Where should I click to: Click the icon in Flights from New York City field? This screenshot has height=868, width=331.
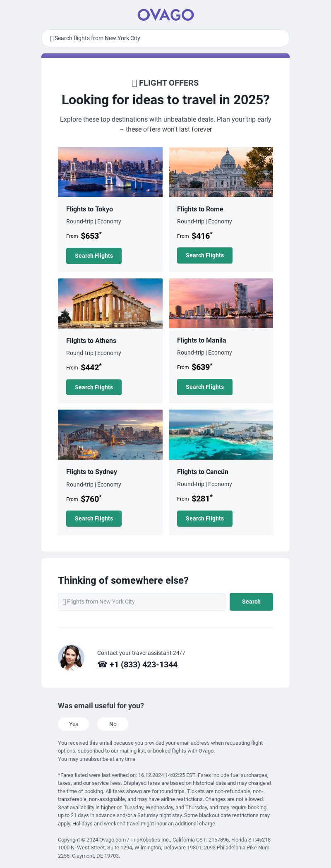pos(64,602)
